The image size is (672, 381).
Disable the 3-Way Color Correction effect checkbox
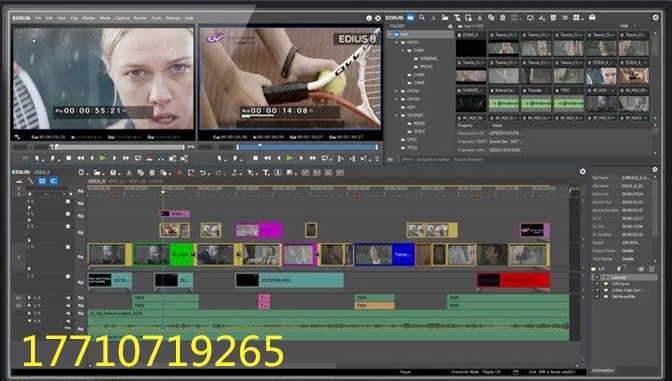(x=597, y=290)
